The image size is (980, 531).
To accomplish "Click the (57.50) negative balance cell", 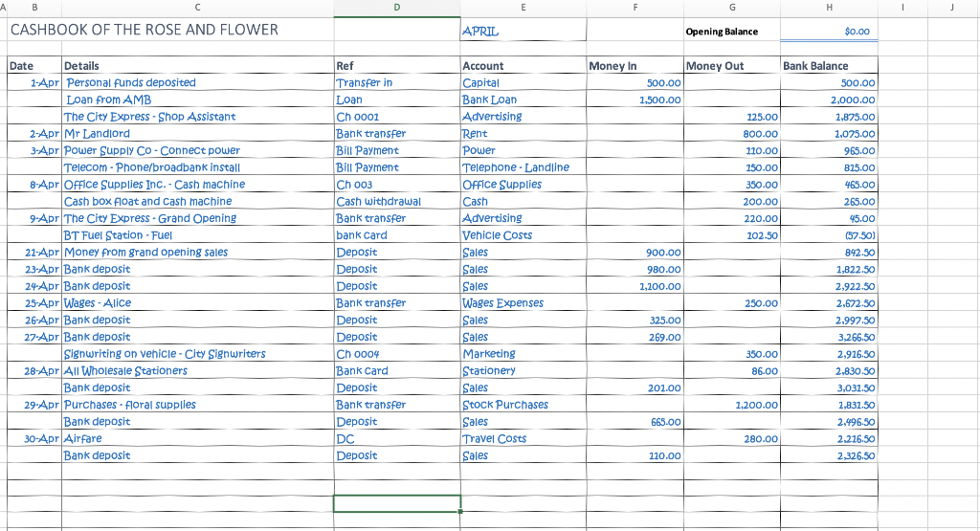I will click(829, 235).
